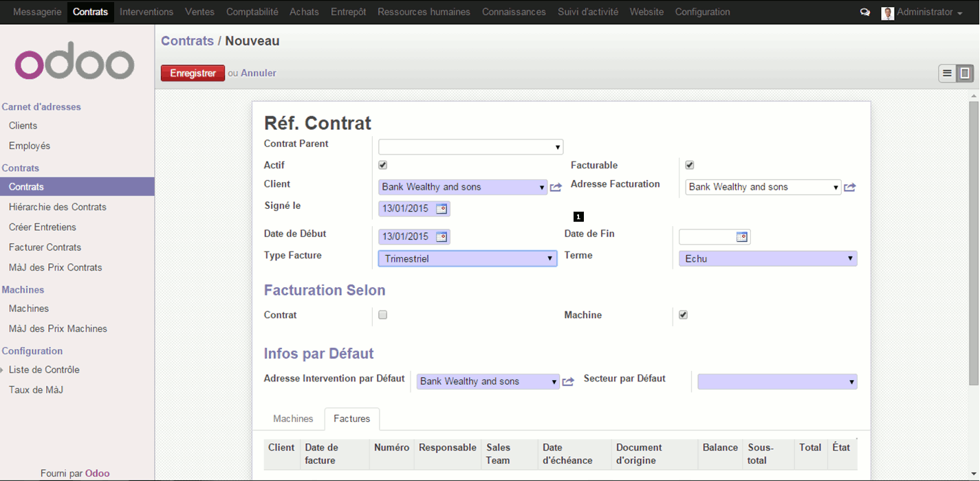Click the Enregistrer button
This screenshot has width=980, height=481.
(x=193, y=74)
